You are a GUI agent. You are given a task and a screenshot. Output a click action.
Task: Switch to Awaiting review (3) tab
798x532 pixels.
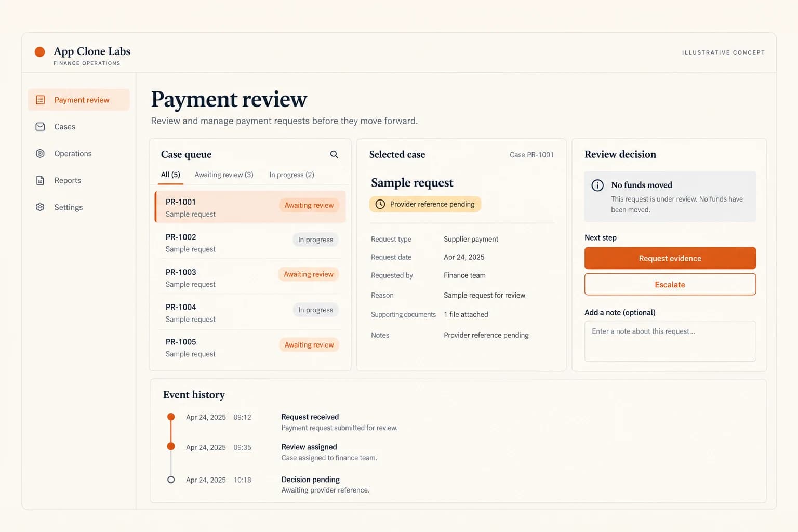(224, 175)
